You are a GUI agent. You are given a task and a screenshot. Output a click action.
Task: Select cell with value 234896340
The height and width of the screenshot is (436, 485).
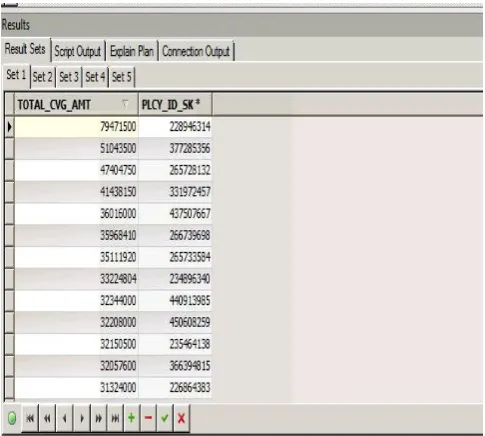(x=175, y=279)
